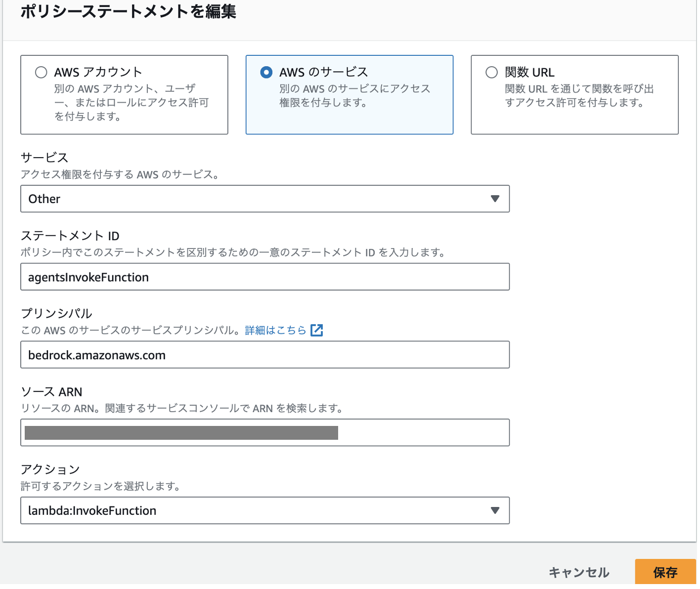Click the AWS のサービス card description text
The height and width of the screenshot is (589, 700).
[354, 96]
